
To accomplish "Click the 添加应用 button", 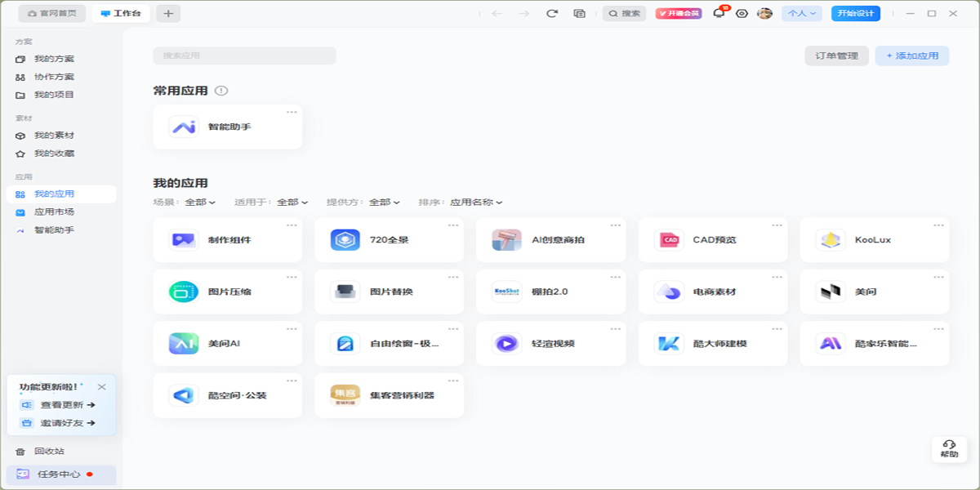I will (912, 56).
